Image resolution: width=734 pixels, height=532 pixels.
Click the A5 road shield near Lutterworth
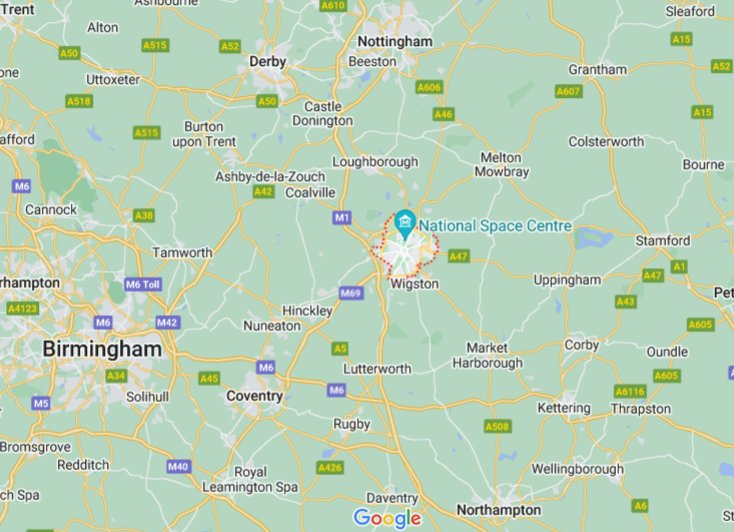coord(340,348)
